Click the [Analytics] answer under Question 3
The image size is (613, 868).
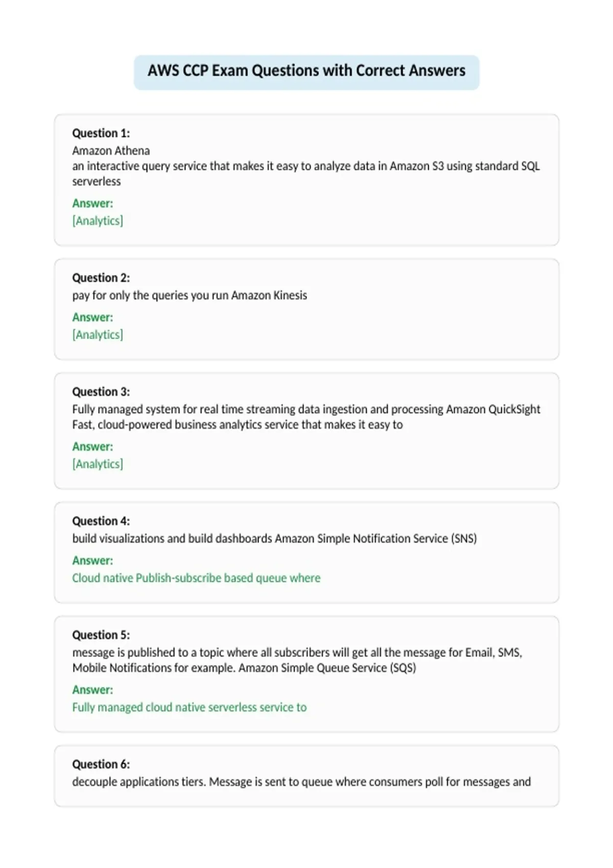point(98,464)
